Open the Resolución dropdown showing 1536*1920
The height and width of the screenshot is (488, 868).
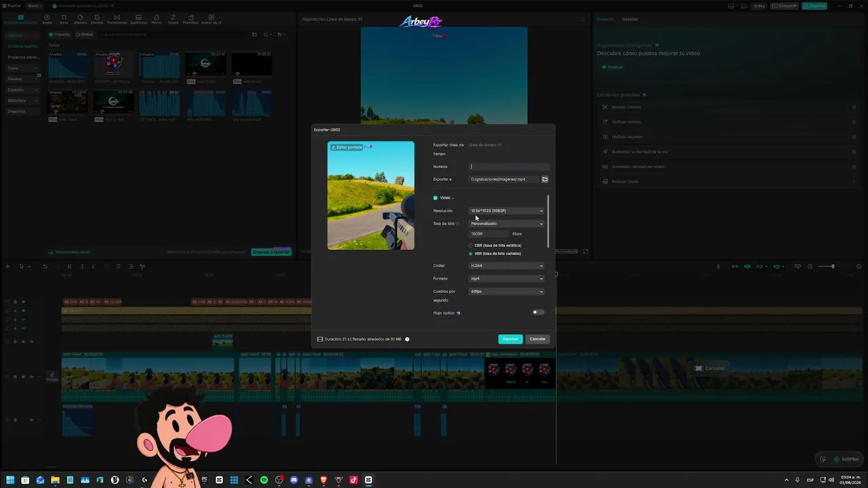click(507, 211)
